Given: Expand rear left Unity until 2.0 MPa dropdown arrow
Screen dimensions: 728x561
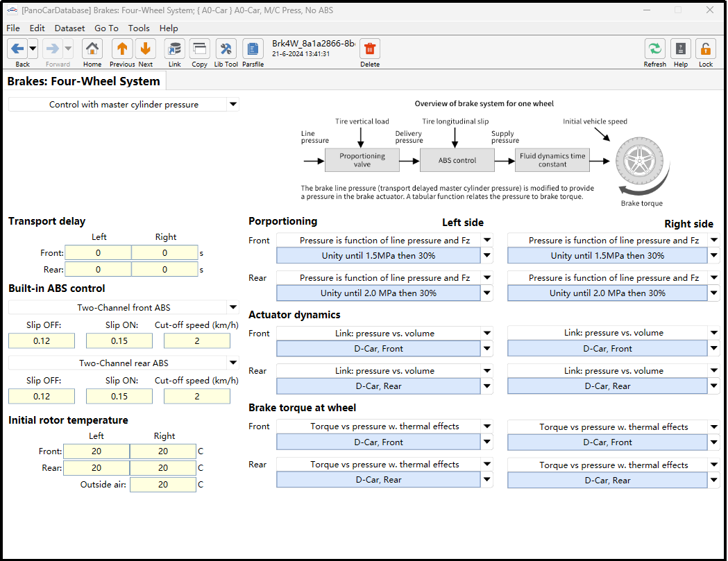Looking at the screenshot, I should coord(487,293).
